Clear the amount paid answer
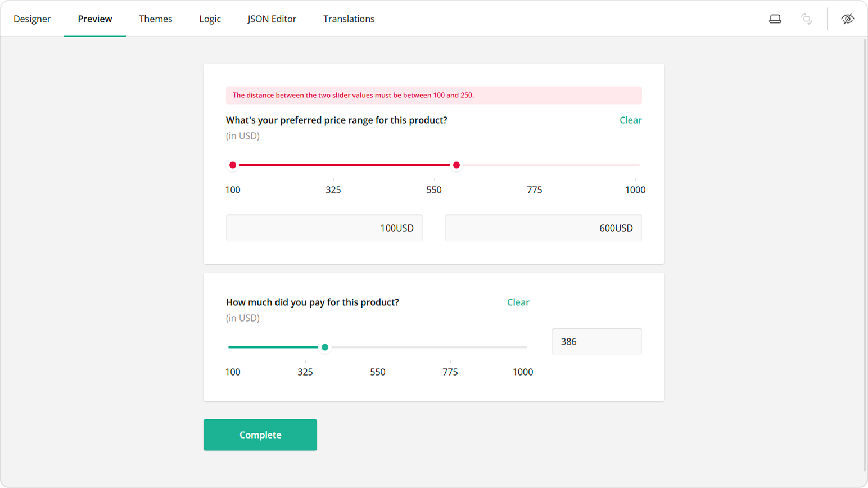This screenshot has width=868, height=488. 518,302
